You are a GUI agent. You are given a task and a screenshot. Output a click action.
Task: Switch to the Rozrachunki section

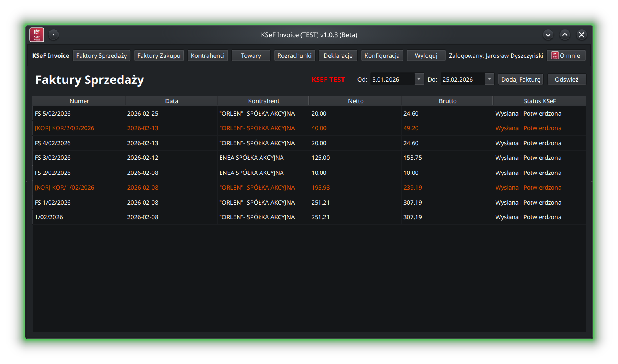(x=294, y=56)
